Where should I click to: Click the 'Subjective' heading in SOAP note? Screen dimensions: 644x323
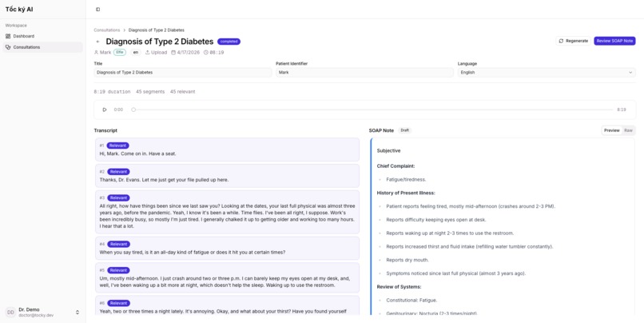coord(388,151)
